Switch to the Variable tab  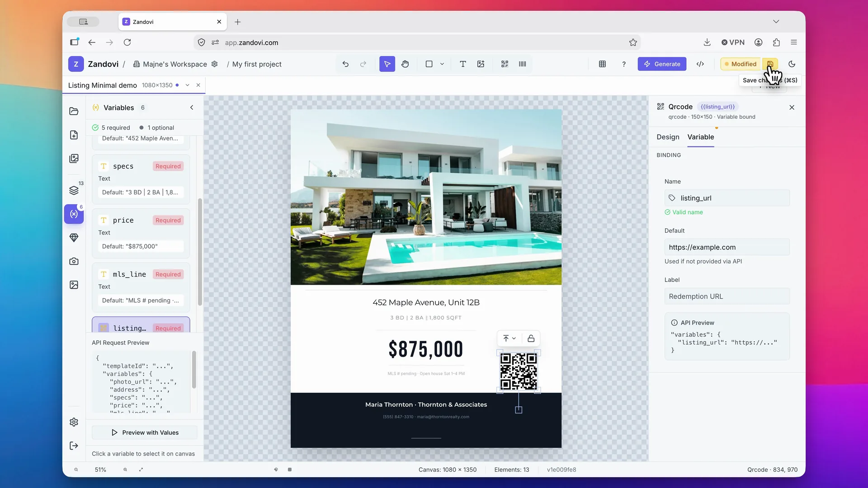click(x=701, y=137)
